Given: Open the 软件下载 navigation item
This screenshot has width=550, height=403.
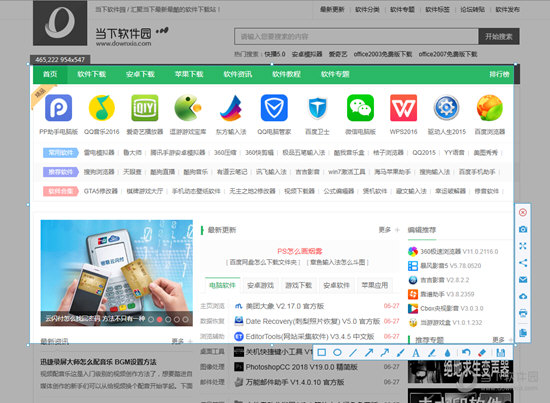Looking at the screenshot, I should click(x=92, y=74).
